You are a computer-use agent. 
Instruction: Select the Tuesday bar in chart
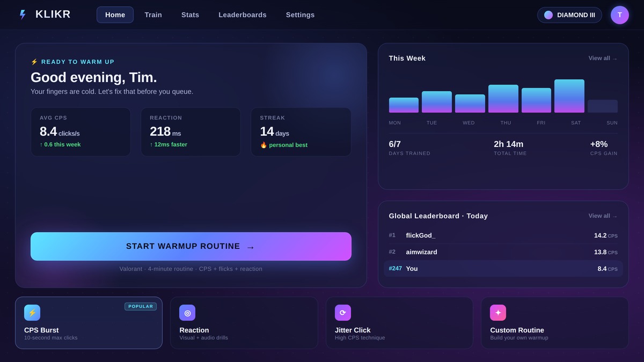[437, 102]
